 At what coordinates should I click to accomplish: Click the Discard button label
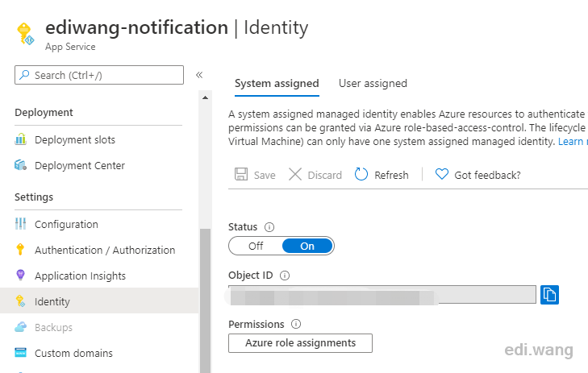[x=325, y=176]
